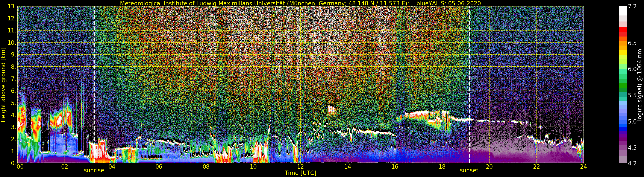This screenshot has width=644, height=177.
Task: Click the height axis tick '1.'
Action: 14,151
